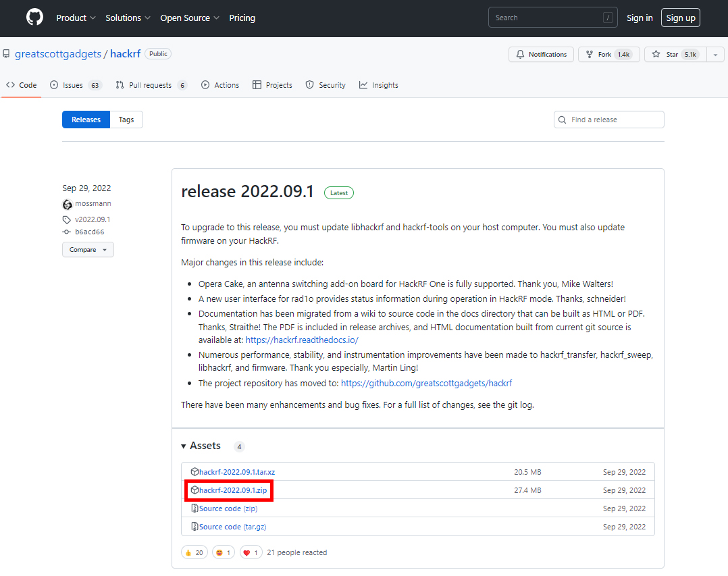Switch to the Code tab
Screen dimensions: 728x576
22,85
